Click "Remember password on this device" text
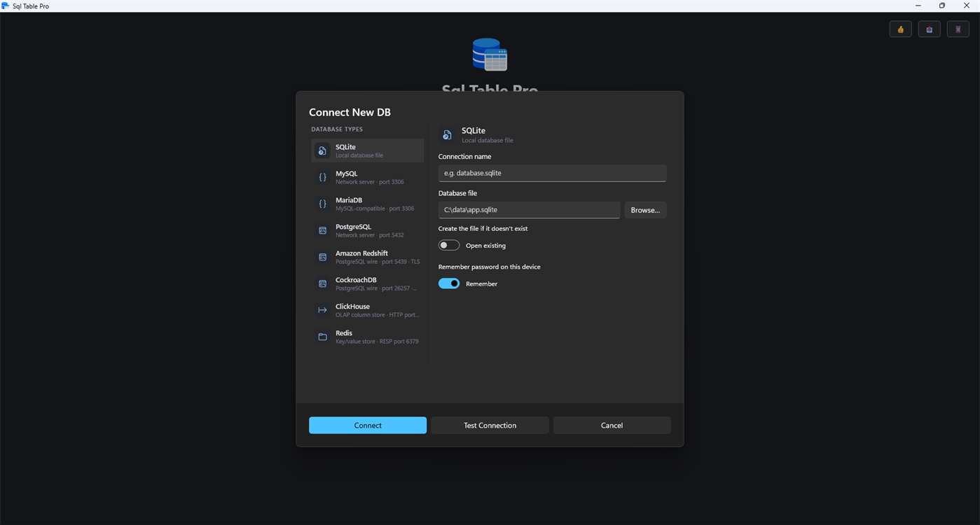This screenshot has height=525, width=980. pos(489,267)
